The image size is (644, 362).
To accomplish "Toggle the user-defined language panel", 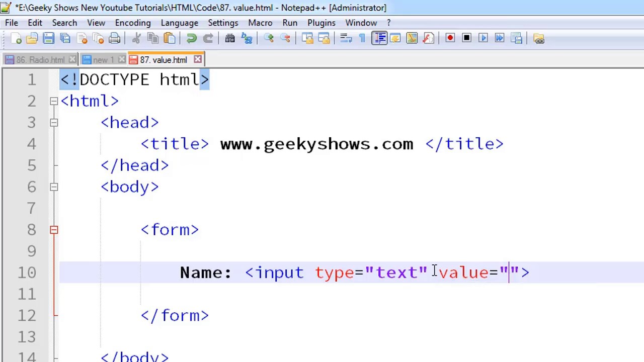I will [x=395, y=38].
